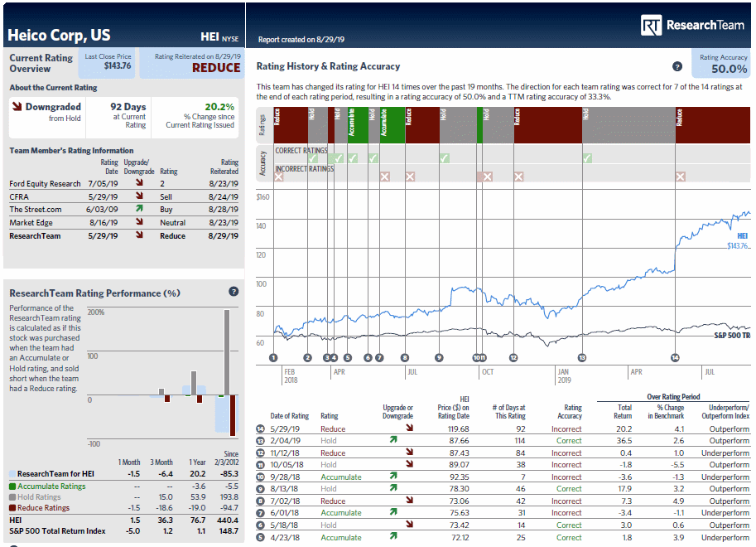Click number 6 badge in 5/18/18 row
756x547 pixels.
pos(260,525)
